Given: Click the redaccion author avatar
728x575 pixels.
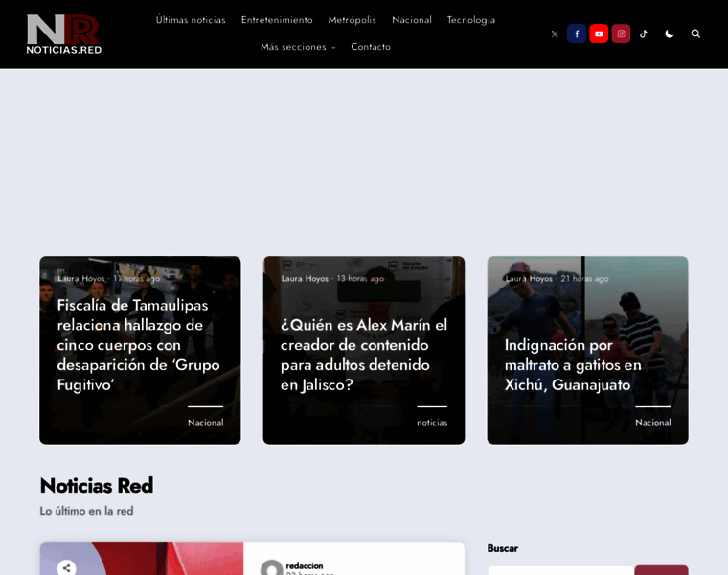Looking at the screenshot, I should pyautogui.click(x=272, y=567).
